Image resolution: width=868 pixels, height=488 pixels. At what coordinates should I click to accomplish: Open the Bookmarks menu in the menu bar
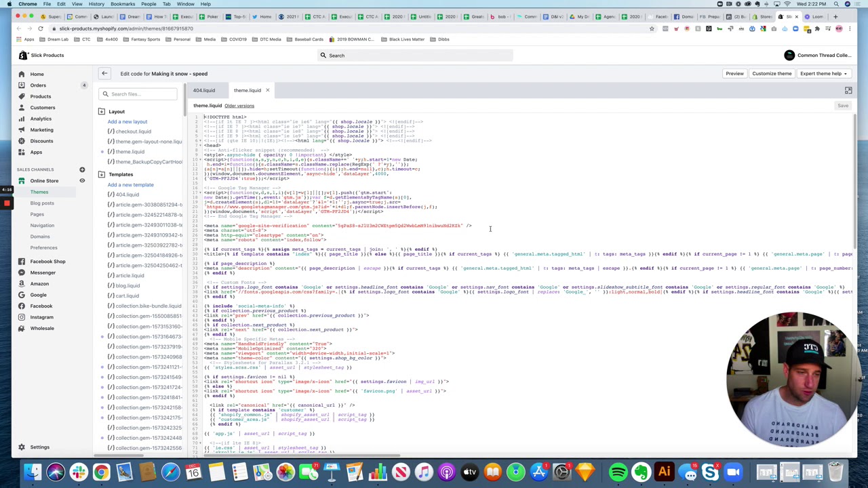pos(123,4)
